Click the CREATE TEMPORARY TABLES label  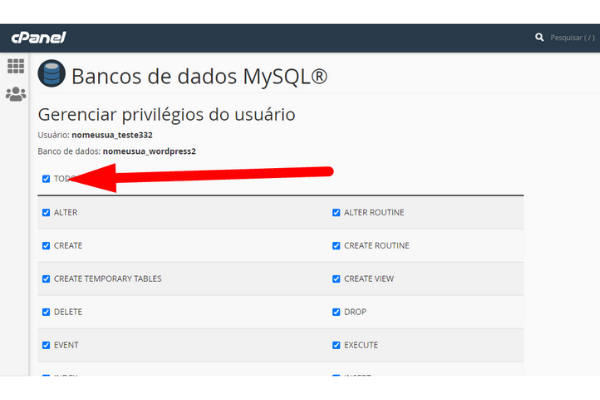(x=108, y=279)
